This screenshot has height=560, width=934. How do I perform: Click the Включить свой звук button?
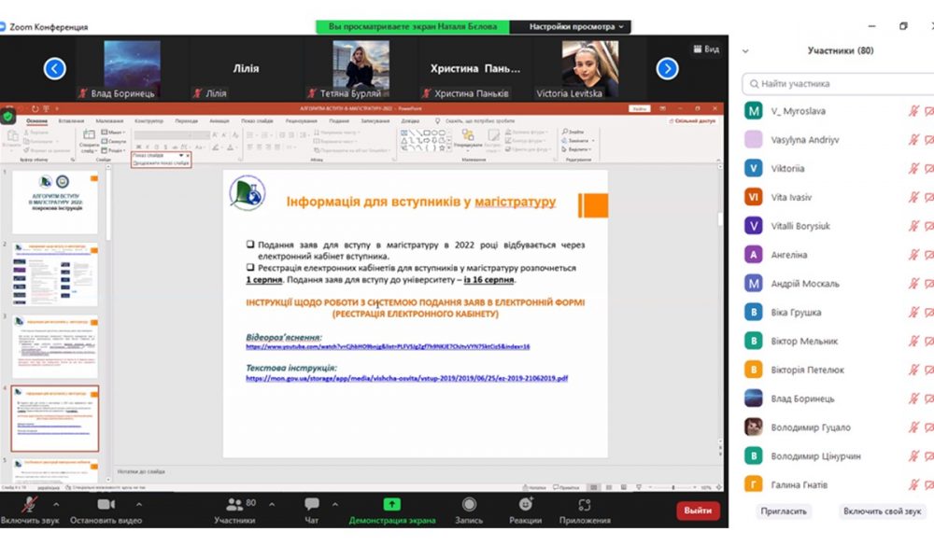pos(882,511)
